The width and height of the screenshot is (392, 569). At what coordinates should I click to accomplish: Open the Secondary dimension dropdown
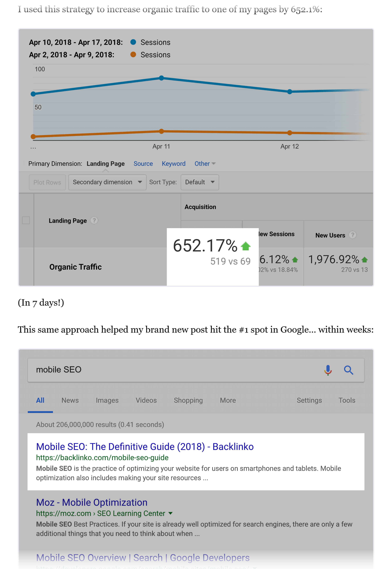click(x=107, y=182)
